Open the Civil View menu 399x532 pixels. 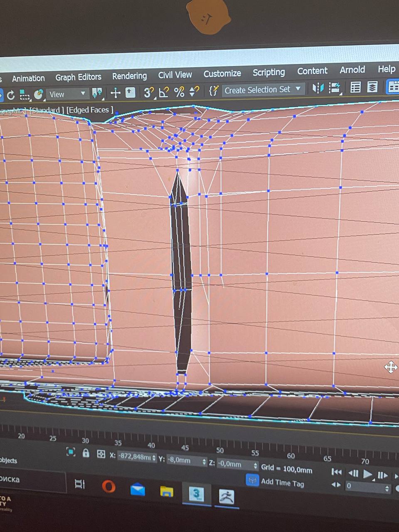175,75
